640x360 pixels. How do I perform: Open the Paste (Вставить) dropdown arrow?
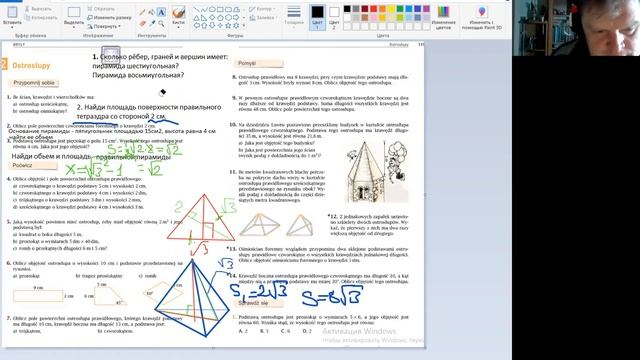12,27
